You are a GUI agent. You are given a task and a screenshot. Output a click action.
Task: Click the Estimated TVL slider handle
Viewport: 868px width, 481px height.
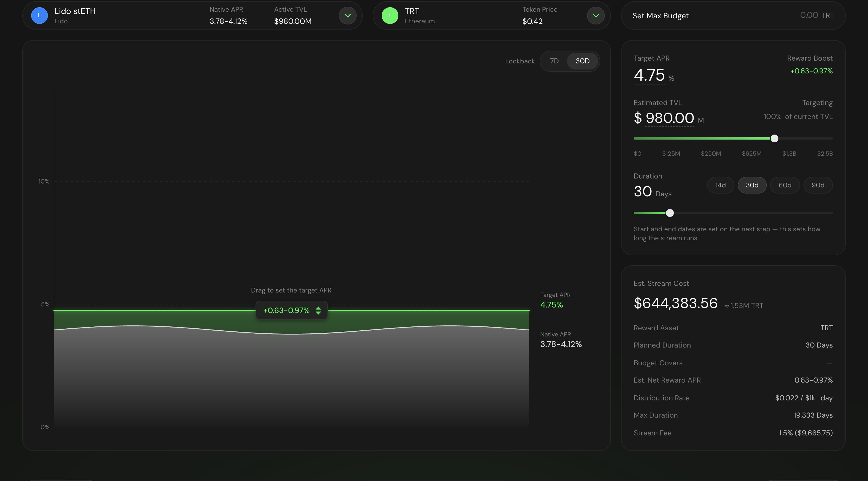pos(774,138)
